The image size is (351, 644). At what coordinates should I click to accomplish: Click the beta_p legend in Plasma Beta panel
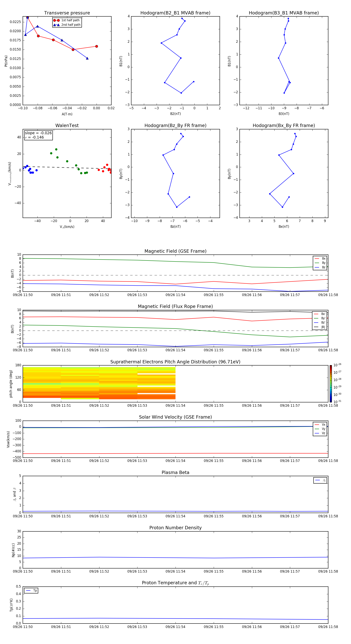pos(320,480)
